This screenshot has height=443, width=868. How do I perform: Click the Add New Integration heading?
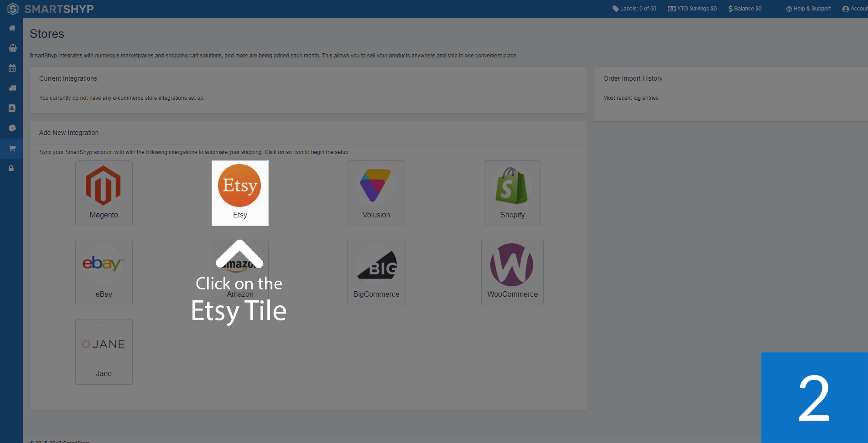point(69,133)
